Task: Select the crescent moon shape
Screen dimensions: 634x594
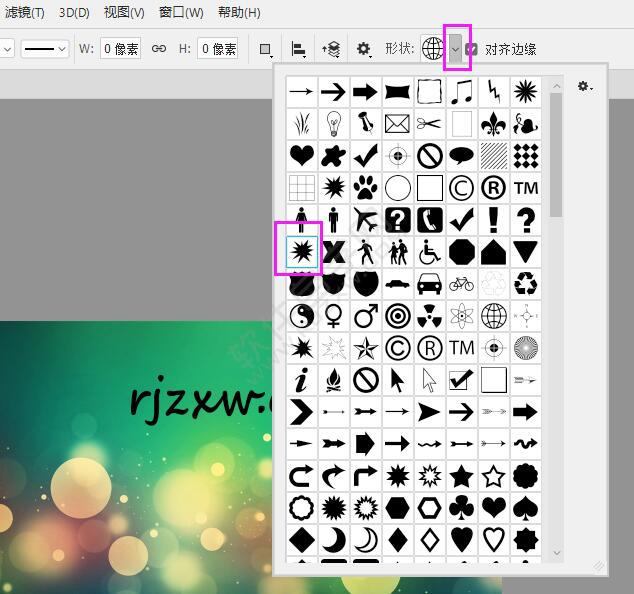Action: click(x=334, y=540)
